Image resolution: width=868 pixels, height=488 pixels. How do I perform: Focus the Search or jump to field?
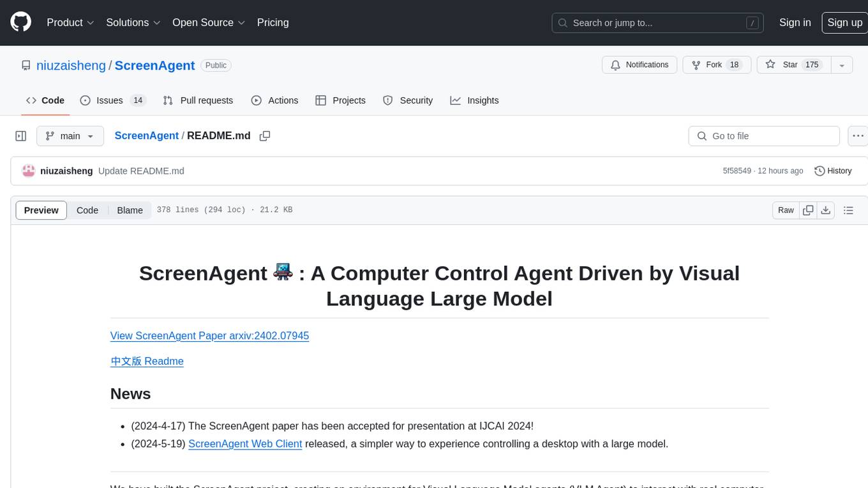[x=659, y=23]
